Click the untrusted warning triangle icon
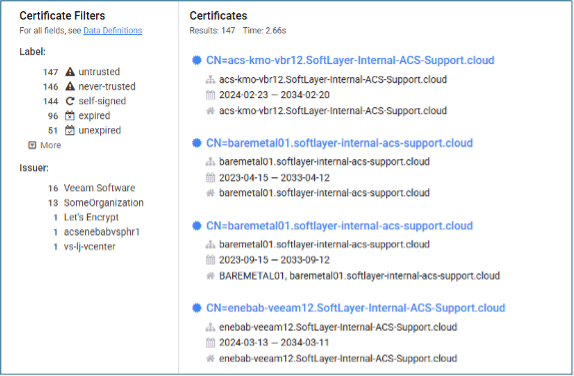The height and width of the screenshot is (376, 574). 70,72
